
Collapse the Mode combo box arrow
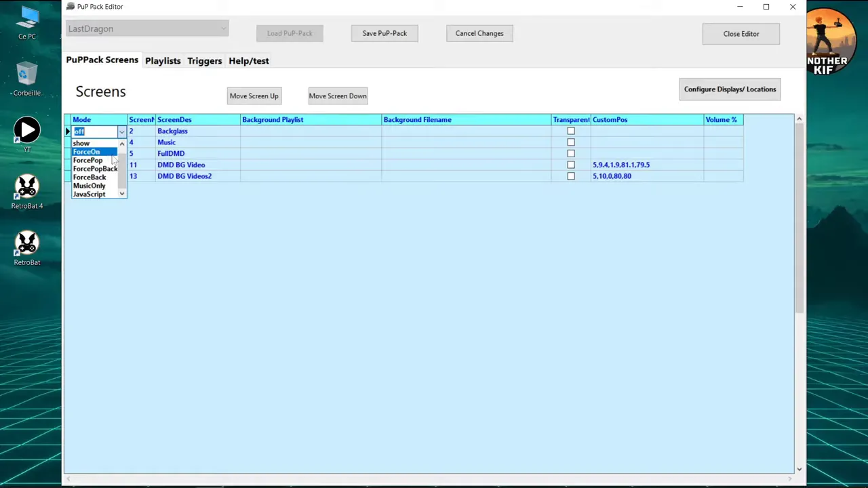coord(121,131)
